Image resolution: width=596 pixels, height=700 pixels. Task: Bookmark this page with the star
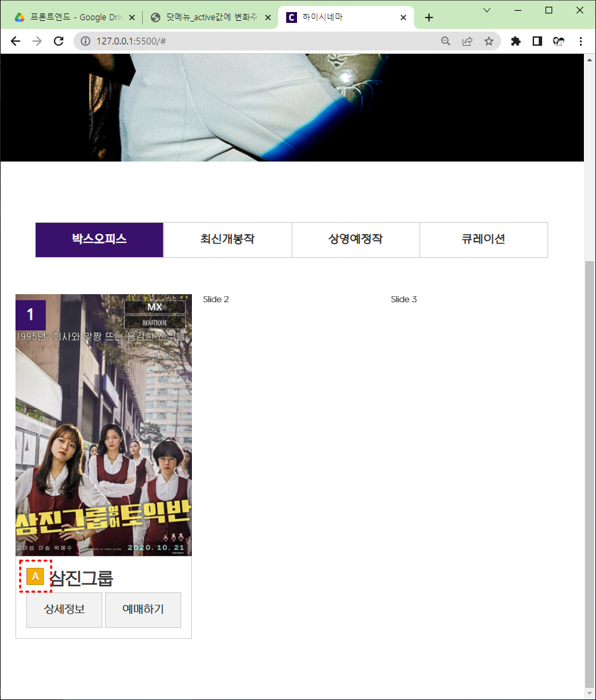(x=489, y=41)
